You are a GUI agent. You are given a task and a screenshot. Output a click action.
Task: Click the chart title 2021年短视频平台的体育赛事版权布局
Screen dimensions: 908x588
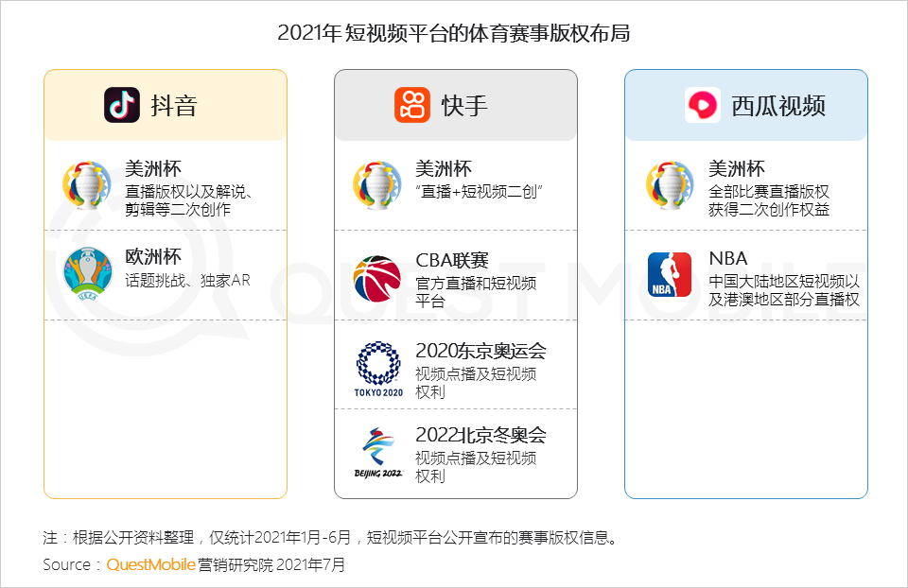click(x=453, y=33)
